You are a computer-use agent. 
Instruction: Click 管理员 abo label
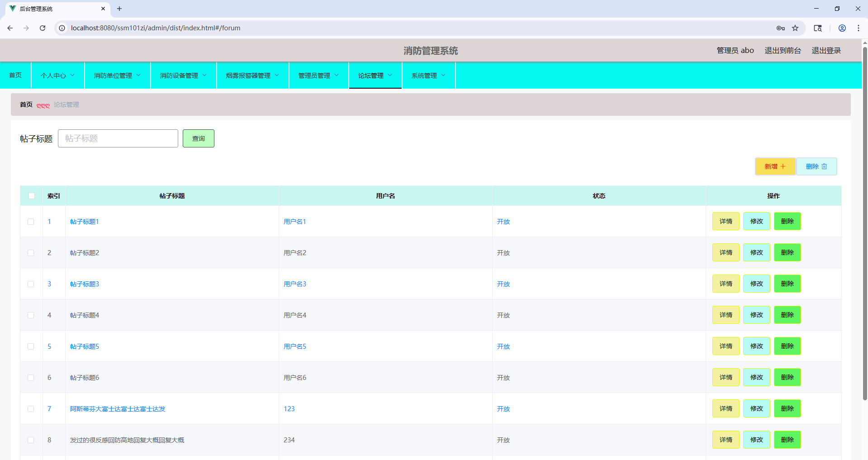coord(735,50)
